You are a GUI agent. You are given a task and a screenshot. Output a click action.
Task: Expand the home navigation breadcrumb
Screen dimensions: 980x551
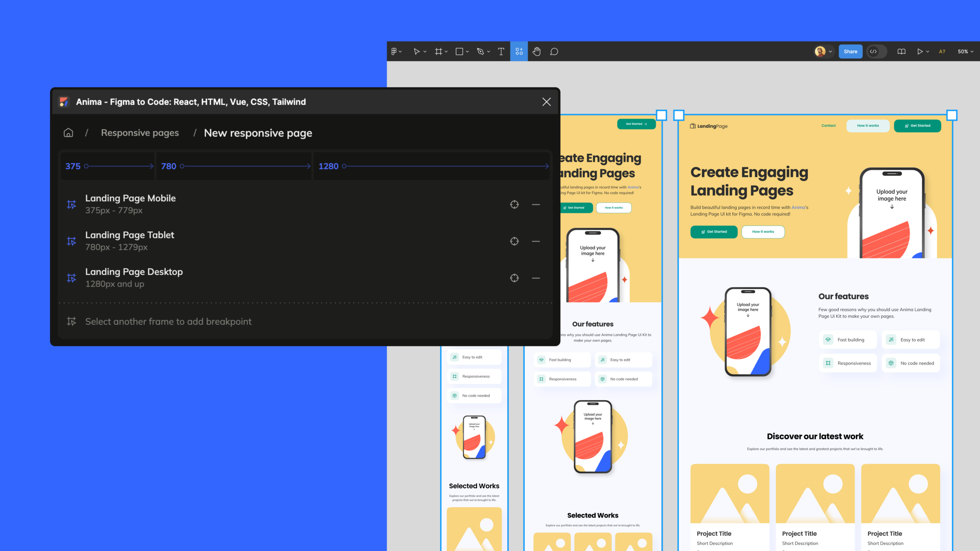[x=67, y=132]
